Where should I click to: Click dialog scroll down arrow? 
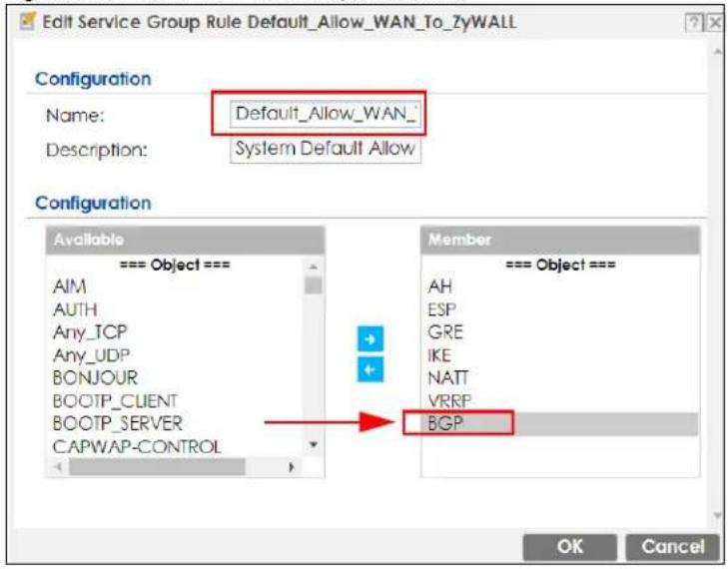pyautogui.click(x=717, y=515)
